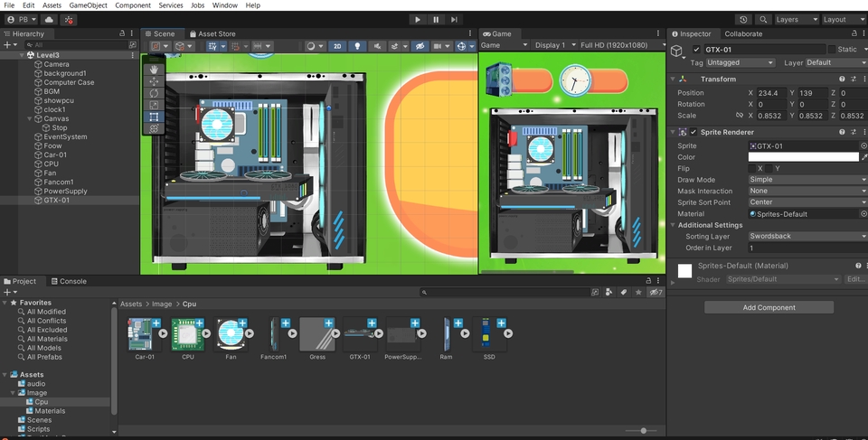Select the Rect tool in Scene overlay

155,117
